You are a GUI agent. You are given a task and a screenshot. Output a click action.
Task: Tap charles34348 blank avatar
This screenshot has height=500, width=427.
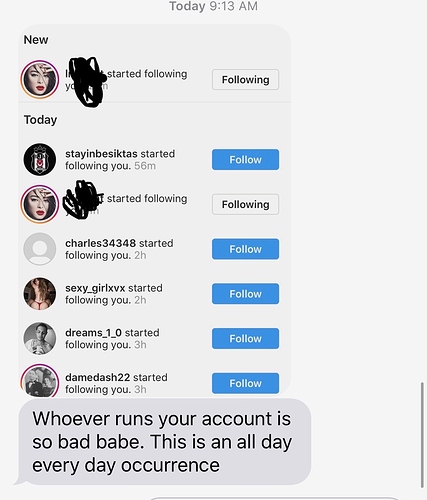(40, 249)
